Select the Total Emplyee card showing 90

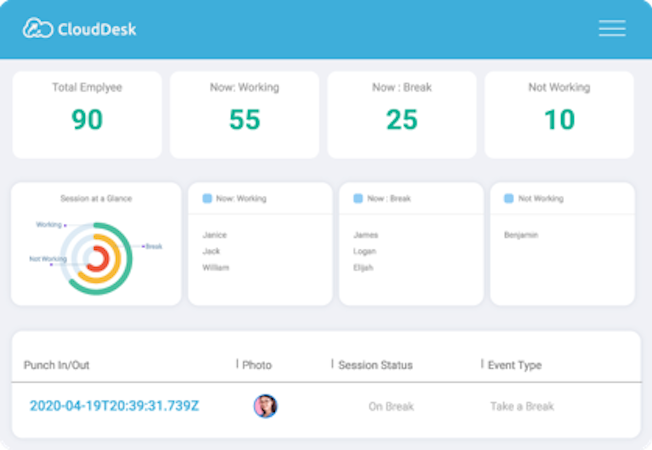click(x=87, y=115)
